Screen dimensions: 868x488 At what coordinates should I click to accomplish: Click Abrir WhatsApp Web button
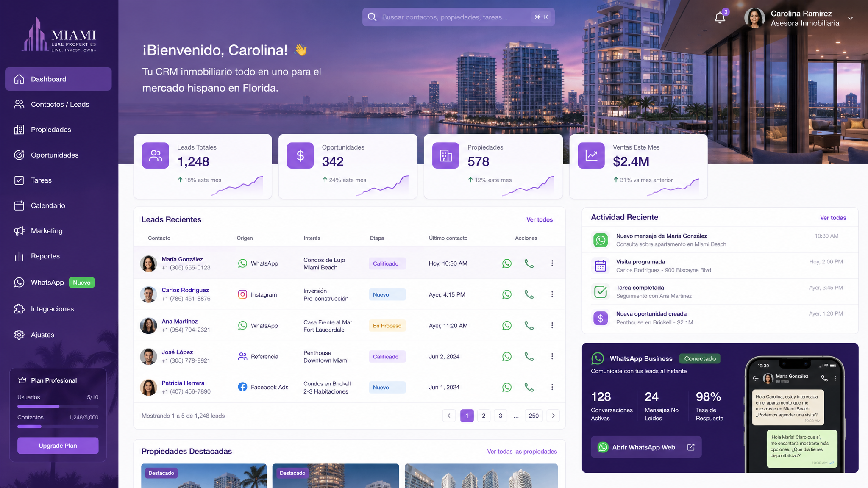coord(646,447)
